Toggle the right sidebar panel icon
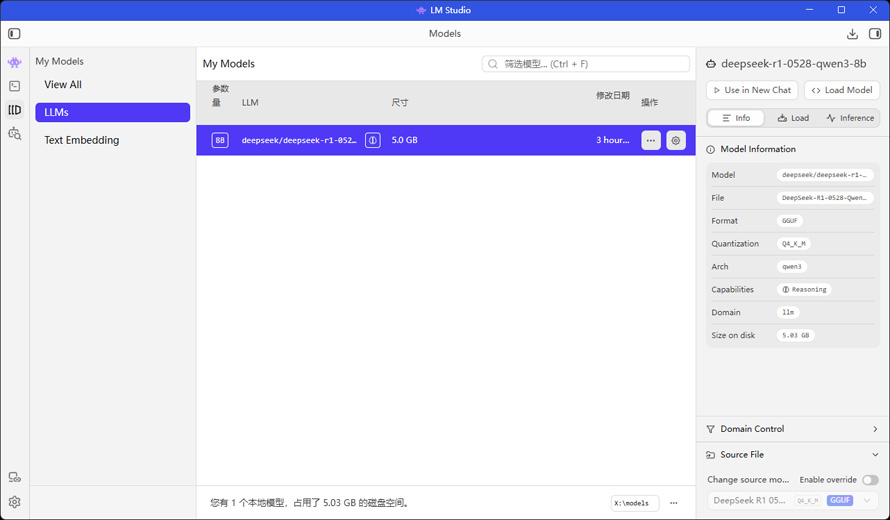 coord(875,34)
